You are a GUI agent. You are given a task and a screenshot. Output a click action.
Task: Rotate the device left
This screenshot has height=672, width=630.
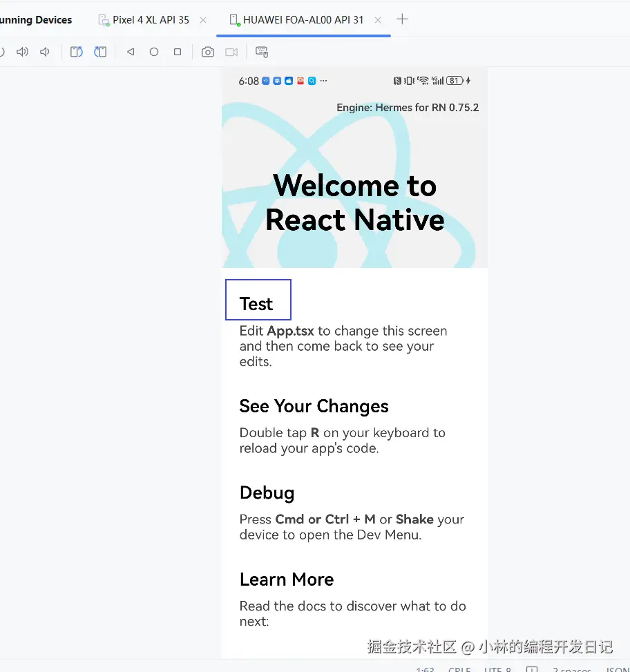[76, 52]
